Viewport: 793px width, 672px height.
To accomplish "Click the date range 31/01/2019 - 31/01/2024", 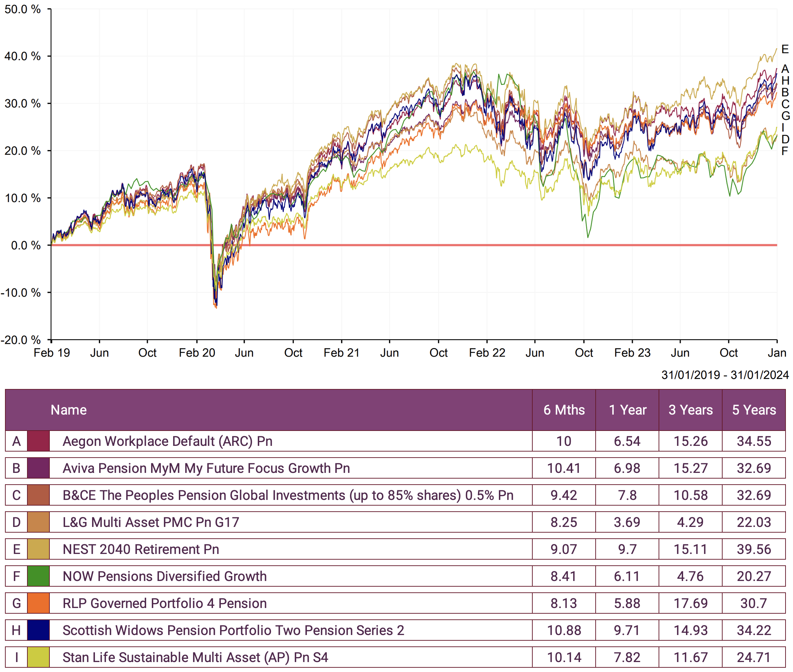I will coord(725,375).
